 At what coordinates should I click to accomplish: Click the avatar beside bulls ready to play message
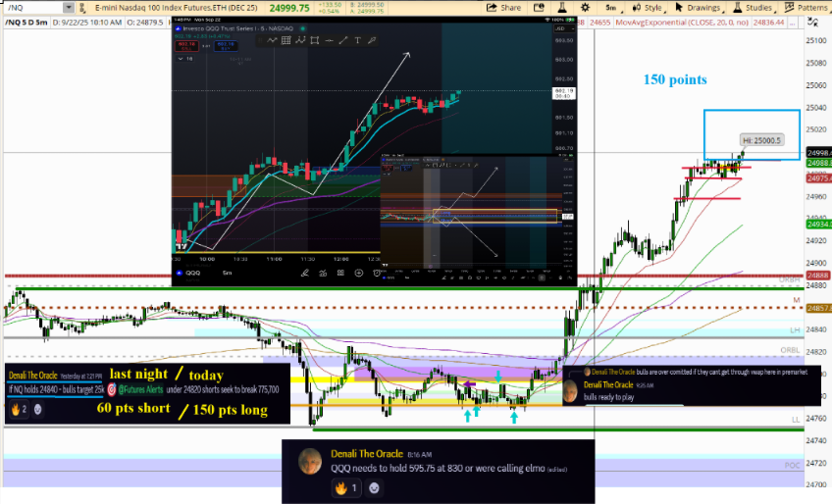(x=570, y=391)
